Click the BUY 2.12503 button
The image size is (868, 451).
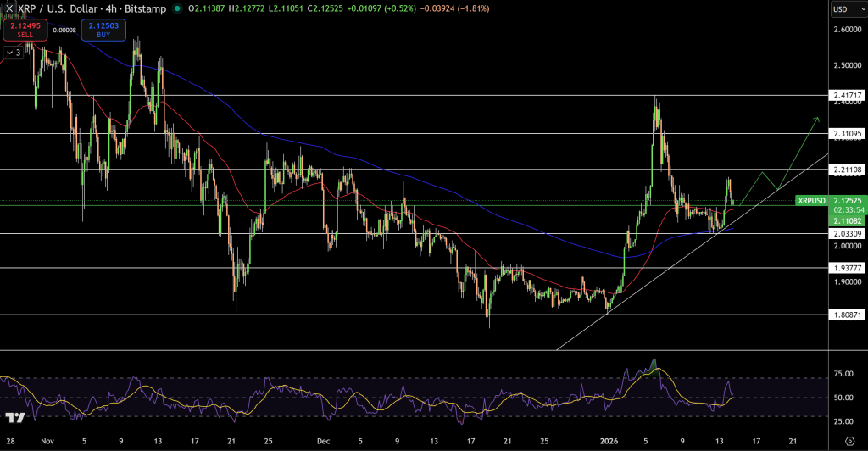(x=103, y=30)
